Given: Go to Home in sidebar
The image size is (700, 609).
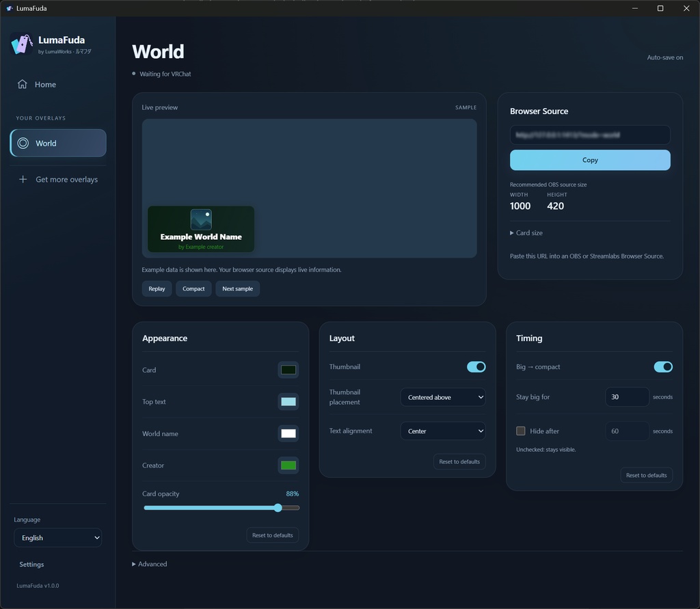Looking at the screenshot, I should click(x=58, y=84).
